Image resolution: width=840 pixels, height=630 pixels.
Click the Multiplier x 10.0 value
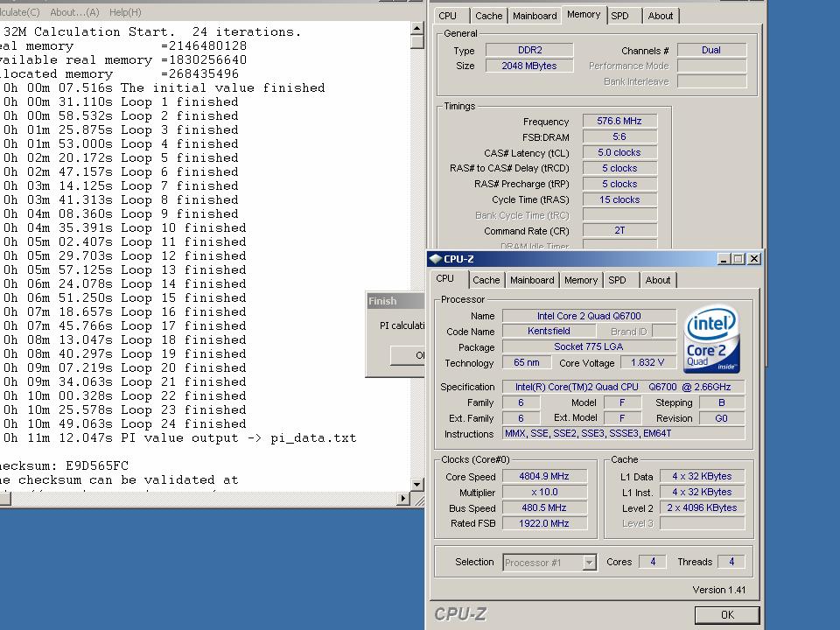(x=544, y=492)
